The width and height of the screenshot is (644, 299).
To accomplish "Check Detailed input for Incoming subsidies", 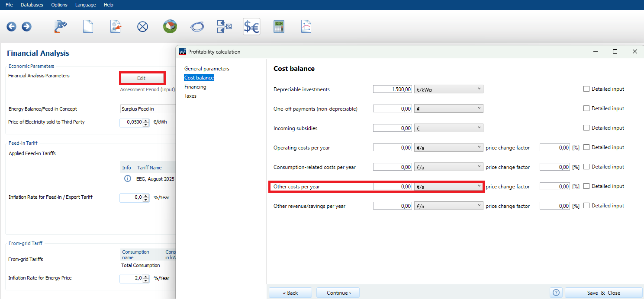I will pos(586,128).
